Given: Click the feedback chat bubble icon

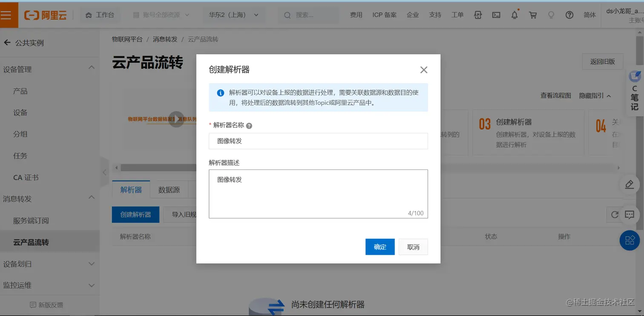Looking at the screenshot, I should 630,215.
